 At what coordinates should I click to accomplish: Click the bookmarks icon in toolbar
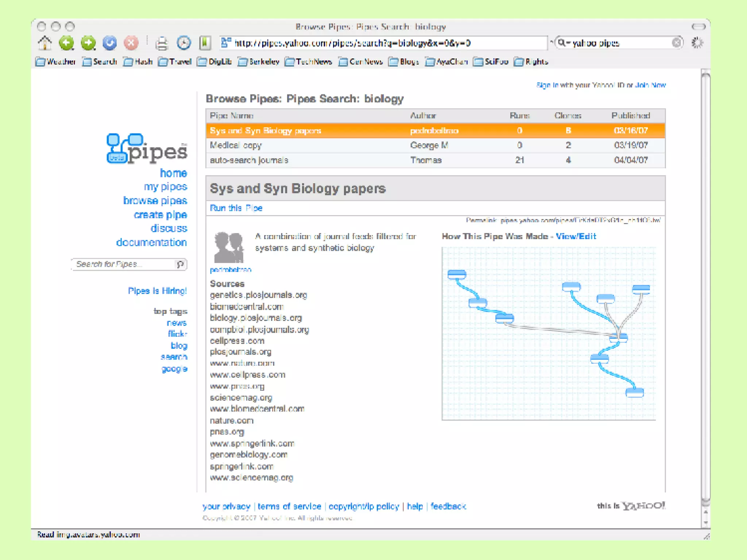click(205, 43)
